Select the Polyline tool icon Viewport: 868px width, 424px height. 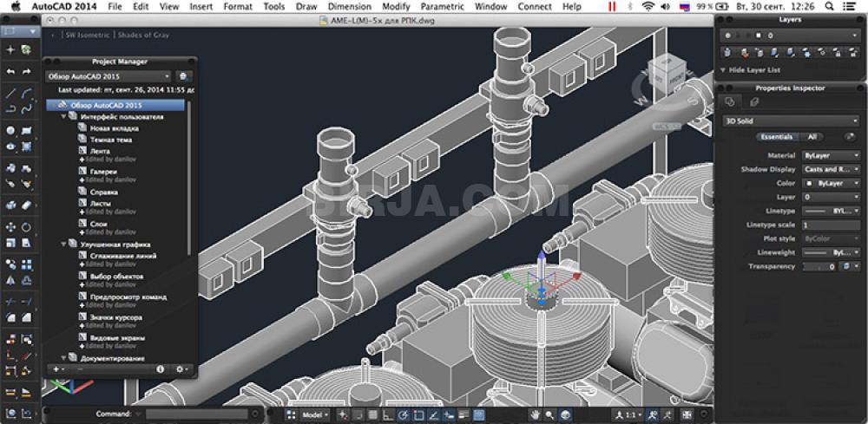(10, 109)
